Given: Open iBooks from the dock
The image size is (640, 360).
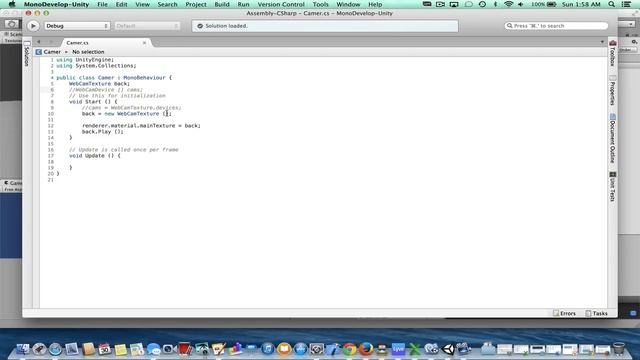Looking at the screenshot, I should 284,349.
